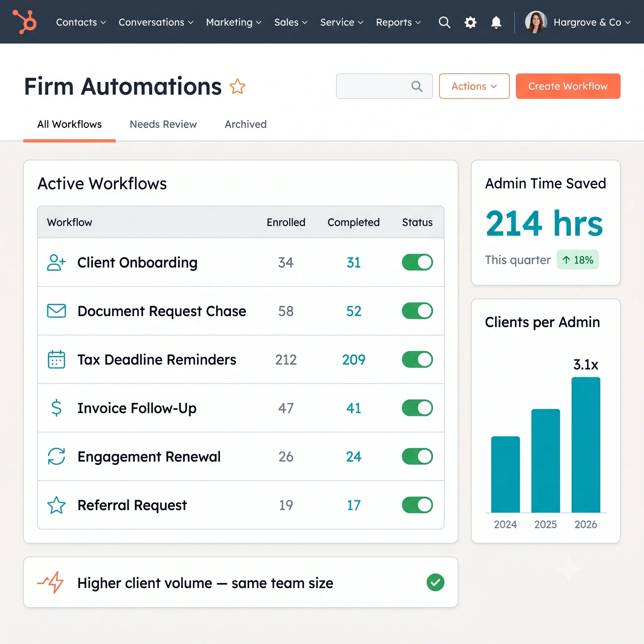Screen dimensions: 644x644
Task: Click the Document Request Chase envelope icon
Action: [56, 311]
